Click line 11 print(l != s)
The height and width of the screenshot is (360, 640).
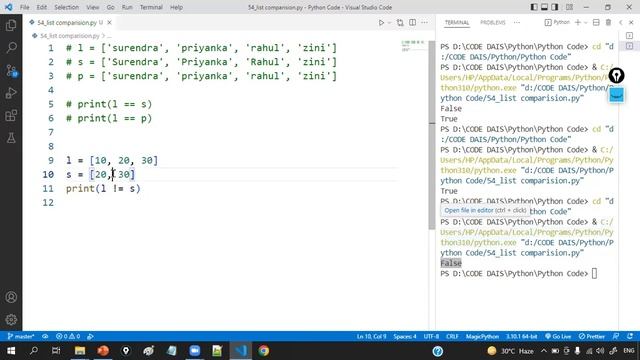pos(103,189)
